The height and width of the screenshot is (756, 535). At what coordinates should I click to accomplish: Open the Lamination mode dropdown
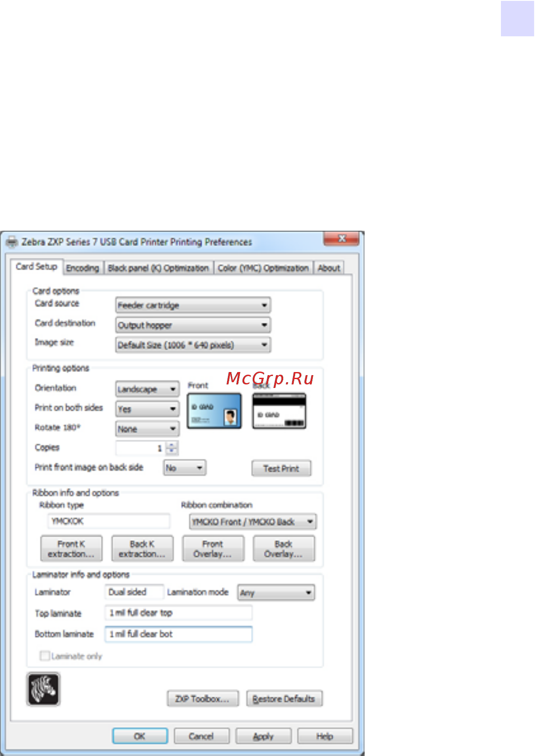(276, 593)
